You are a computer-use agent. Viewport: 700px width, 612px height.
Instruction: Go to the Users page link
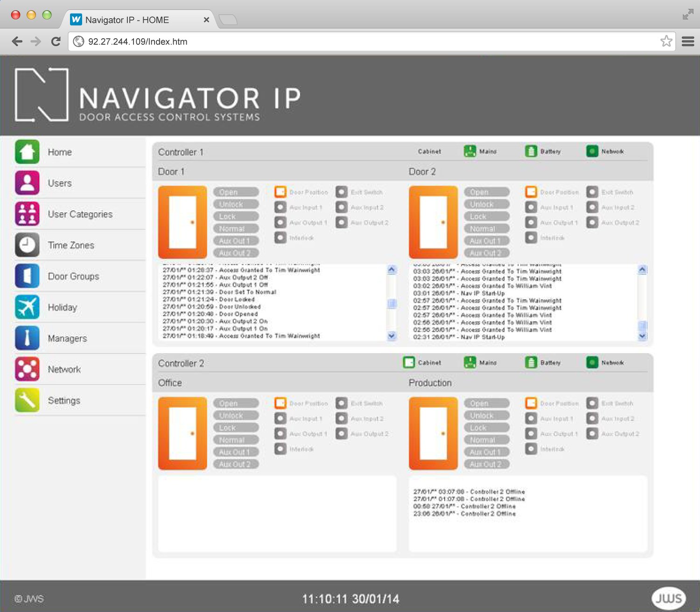(x=60, y=183)
